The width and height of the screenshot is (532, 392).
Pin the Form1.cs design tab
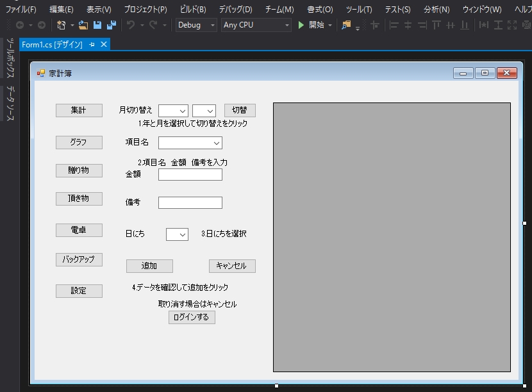tap(92, 44)
